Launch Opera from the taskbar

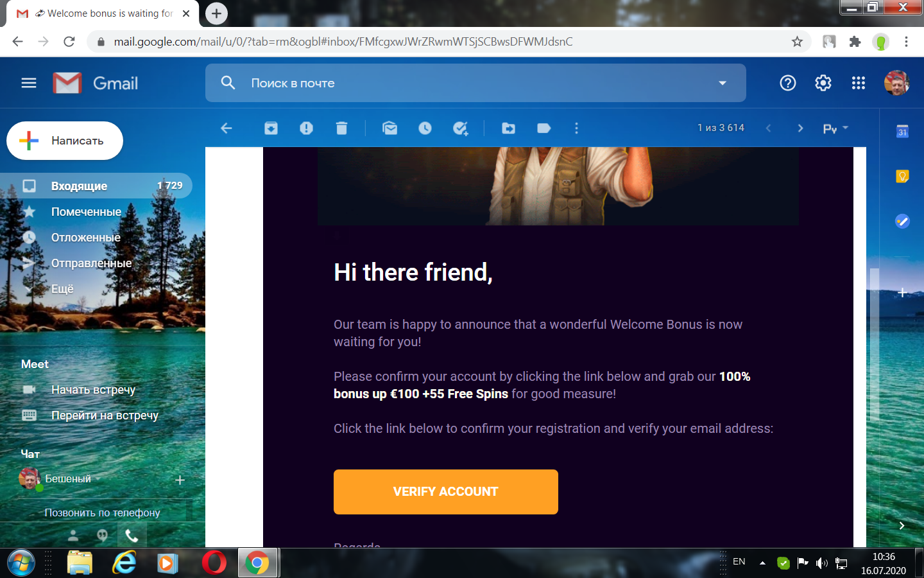(214, 563)
